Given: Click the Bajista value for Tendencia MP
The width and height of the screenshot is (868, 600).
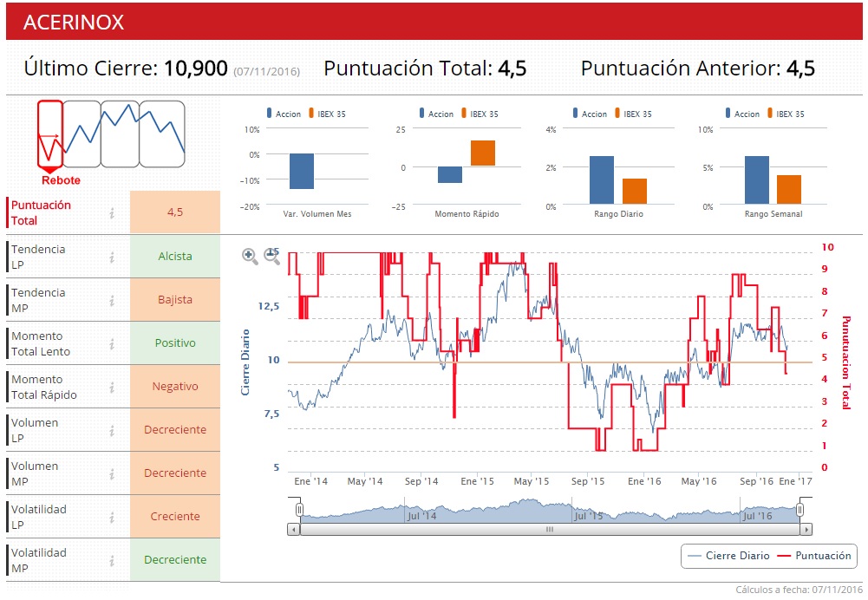Looking at the screenshot, I should click(175, 299).
